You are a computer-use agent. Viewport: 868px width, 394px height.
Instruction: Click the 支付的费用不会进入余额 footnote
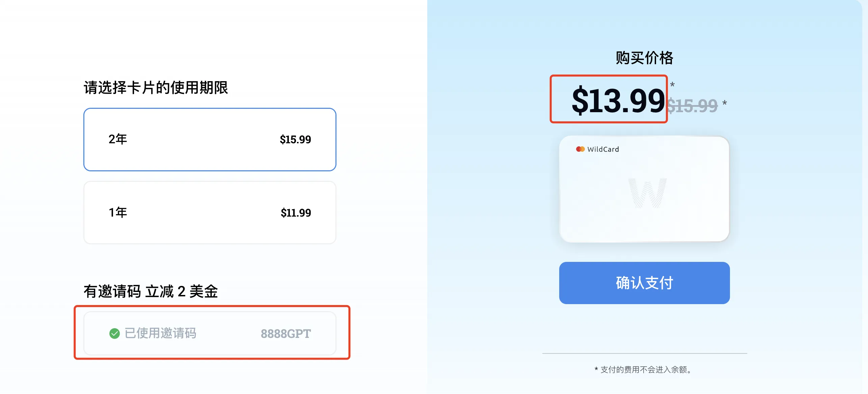(644, 369)
